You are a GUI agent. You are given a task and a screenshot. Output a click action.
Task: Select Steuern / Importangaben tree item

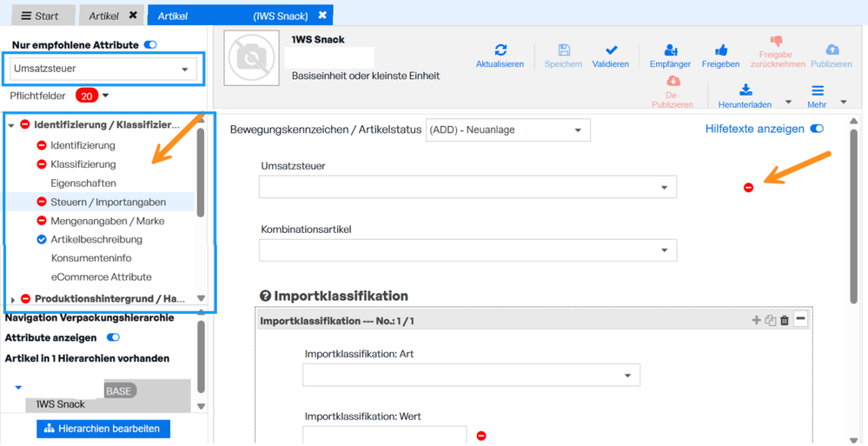coord(109,203)
